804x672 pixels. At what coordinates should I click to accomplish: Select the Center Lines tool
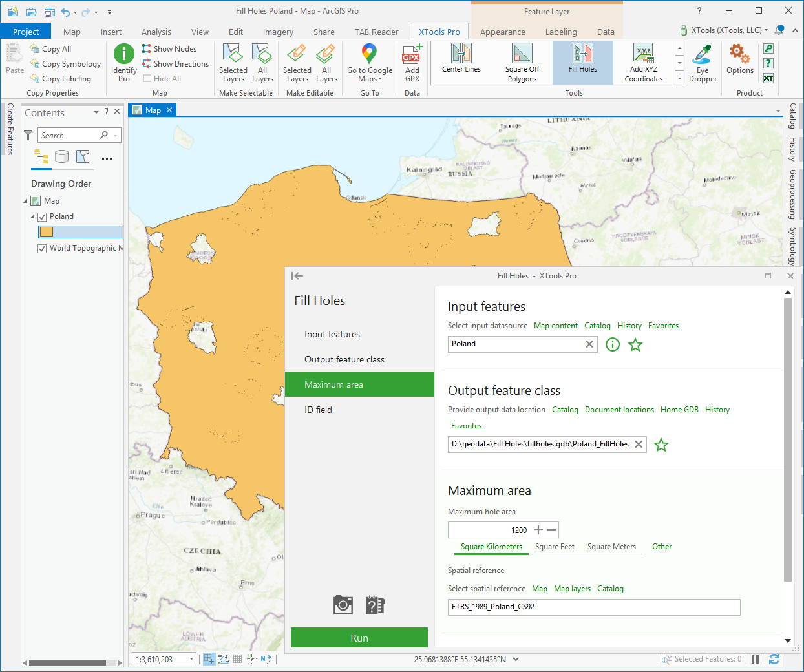[461, 63]
